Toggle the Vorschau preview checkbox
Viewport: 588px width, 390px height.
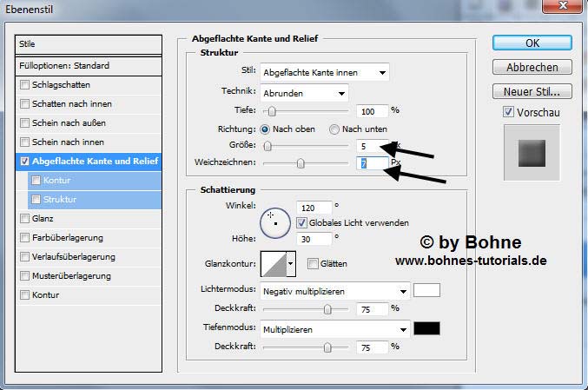click(509, 112)
